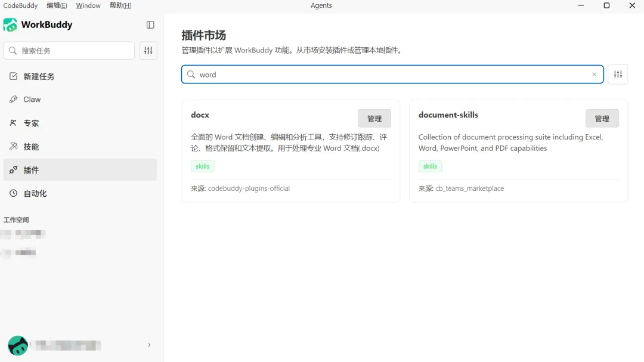Click the document-skills plugin title
This screenshot has height=362, width=644.
(448, 115)
